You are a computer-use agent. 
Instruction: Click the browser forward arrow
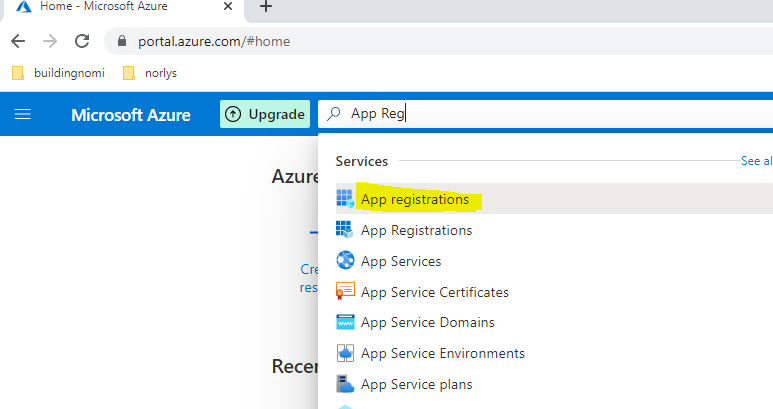(50, 41)
